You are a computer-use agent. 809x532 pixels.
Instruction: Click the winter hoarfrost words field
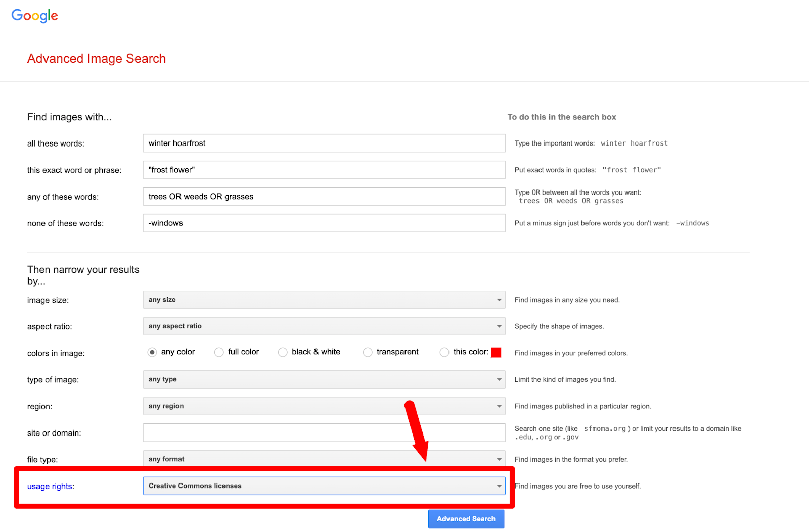coord(324,143)
